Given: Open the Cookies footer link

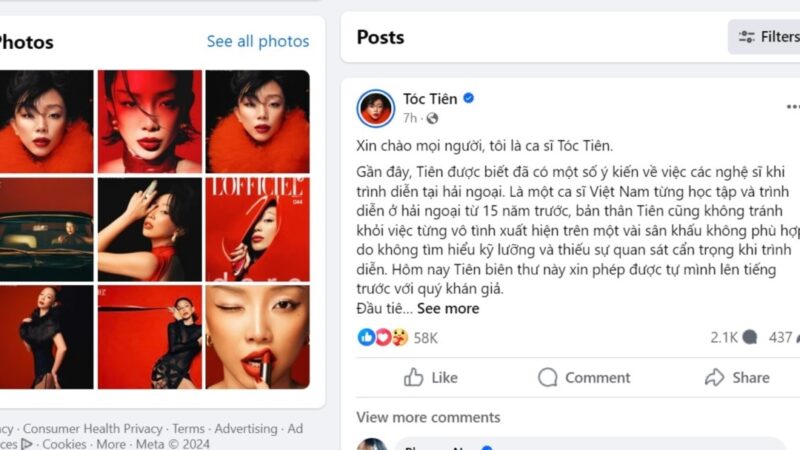Looking at the screenshot, I should 64,444.
